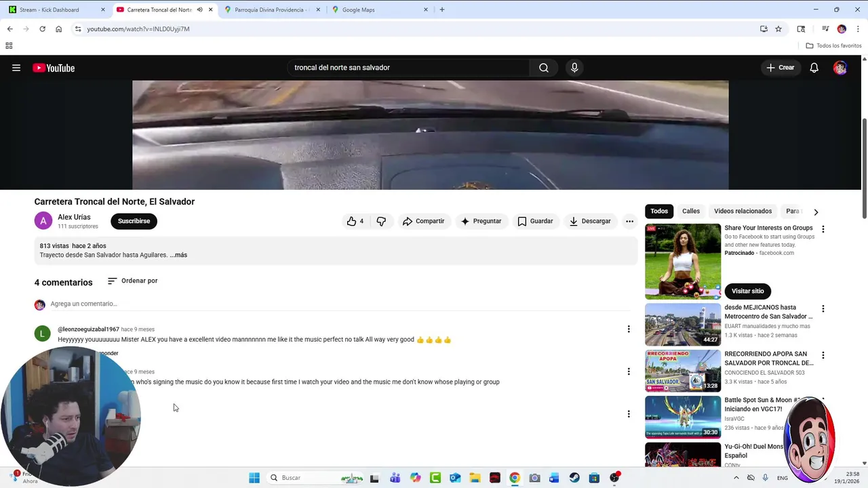
Task: Open the Ordenar por sort dropdown
Action: 132,281
